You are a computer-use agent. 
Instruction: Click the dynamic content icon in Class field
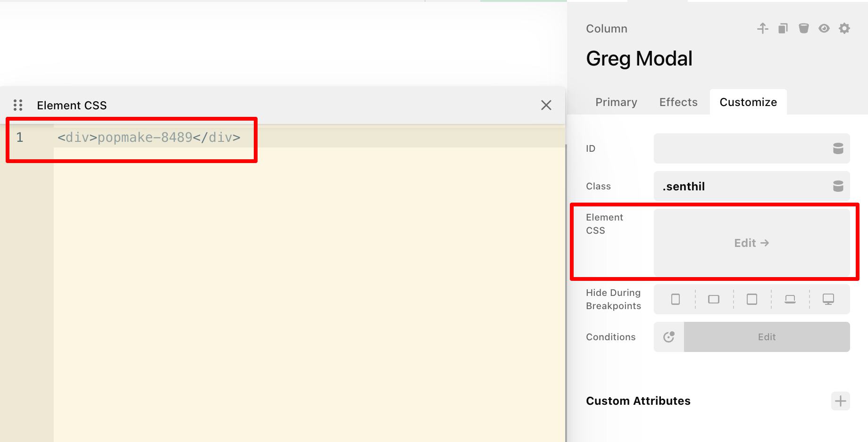(x=838, y=186)
